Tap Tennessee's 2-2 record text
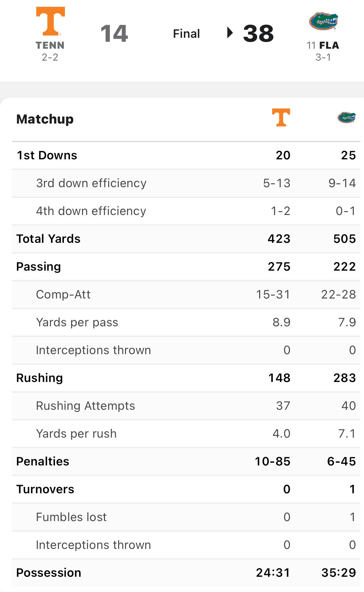This screenshot has width=364, height=592. pos(50,57)
